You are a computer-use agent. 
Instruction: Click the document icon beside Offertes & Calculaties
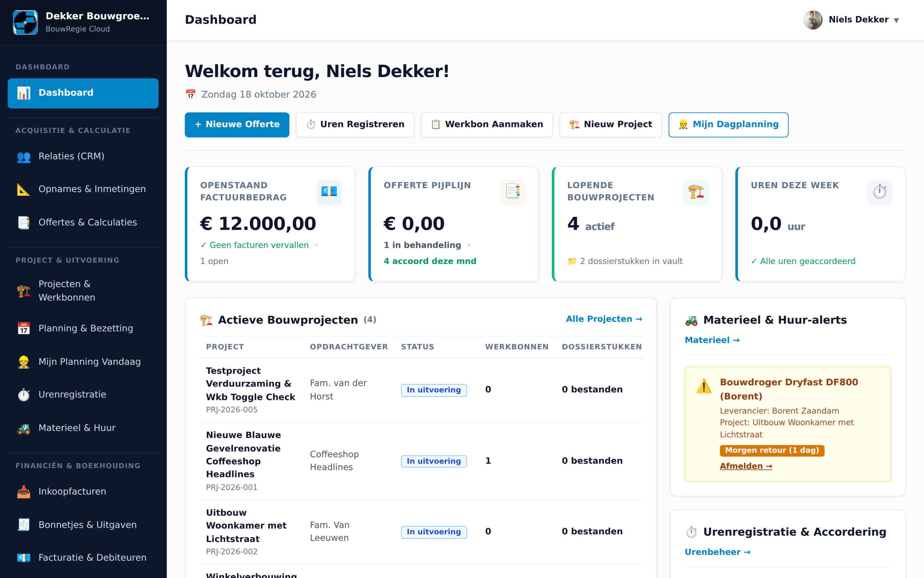[x=24, y=223]
